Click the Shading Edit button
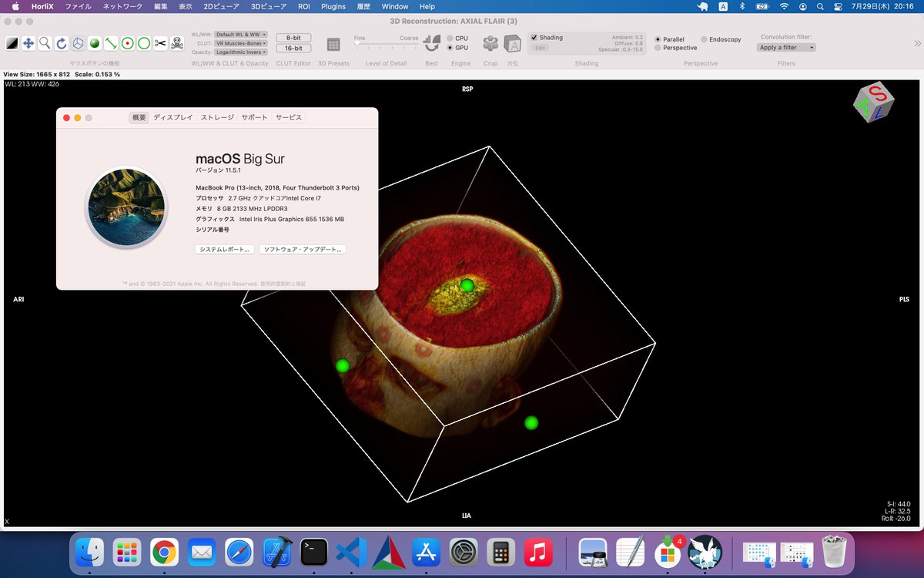Image resolution: width=924 pixels, height=578 pixels. pyautogui.click(x=540, y=48)
